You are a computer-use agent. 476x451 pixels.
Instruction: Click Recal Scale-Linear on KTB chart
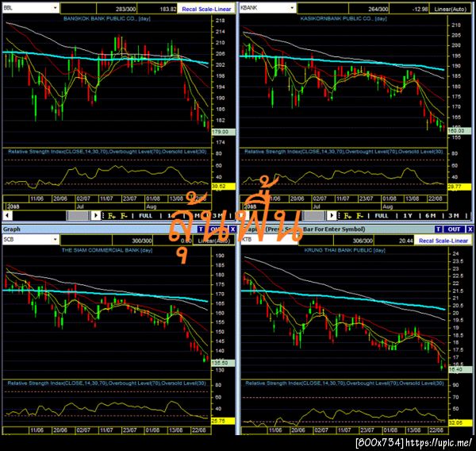tap(443, 241)
